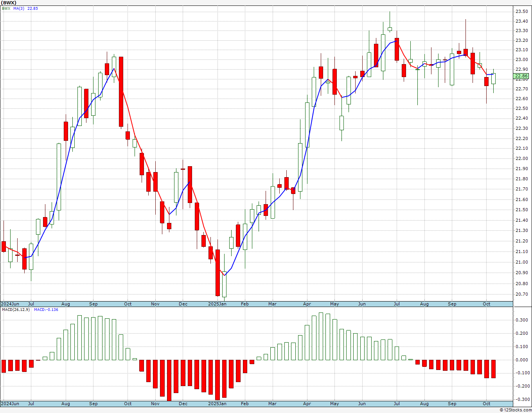Click Nov on the price chart date axis
This screenshot has height=413, width=532.
155,304
